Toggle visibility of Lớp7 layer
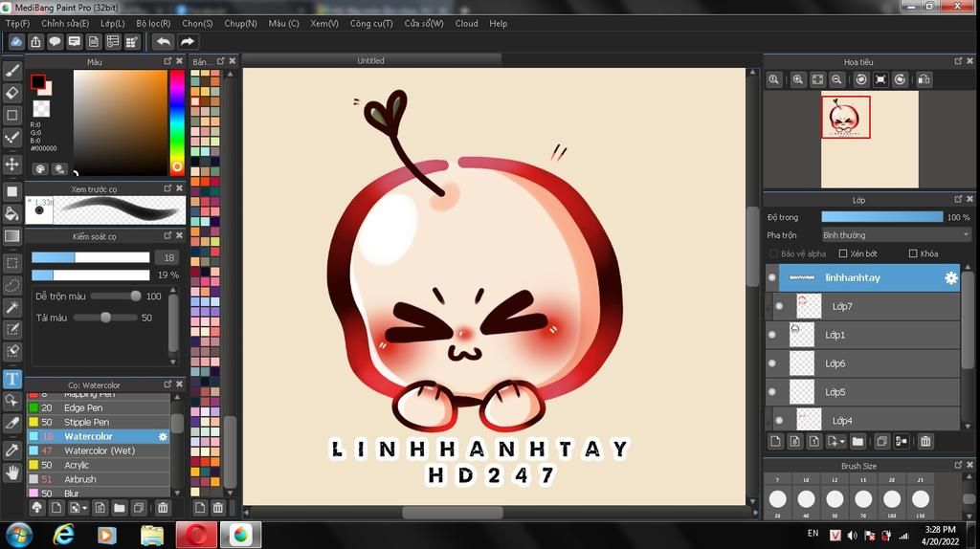Screen dimensions: 980x549 pyautogui.click(x=779, y=306)
